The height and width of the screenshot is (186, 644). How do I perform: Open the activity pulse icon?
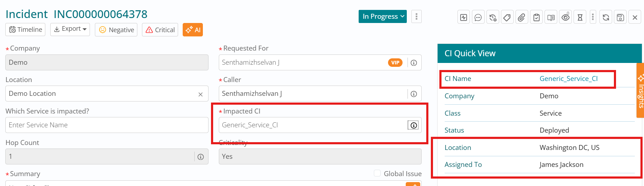tap(464, 17)
